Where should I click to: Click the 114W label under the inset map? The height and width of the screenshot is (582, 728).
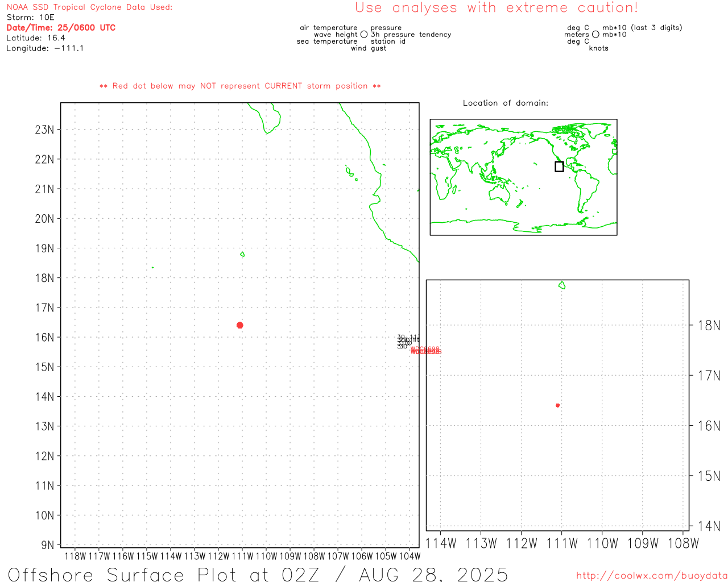tap(441, 543)
